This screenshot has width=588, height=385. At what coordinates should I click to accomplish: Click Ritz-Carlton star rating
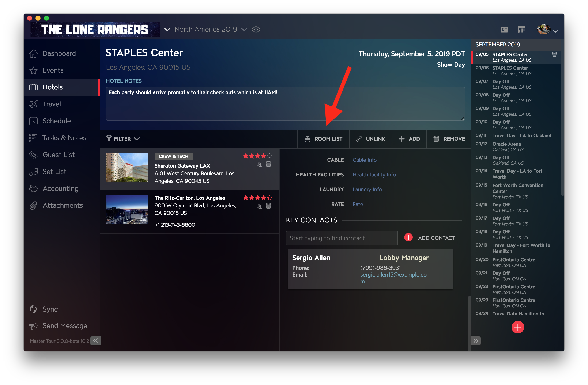tap(257, 198)
